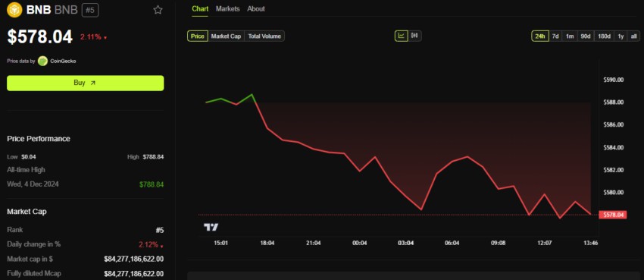Open the Markets tab
Screen dimensions: 644x280
pyautogui.click(x=227, y=8)
